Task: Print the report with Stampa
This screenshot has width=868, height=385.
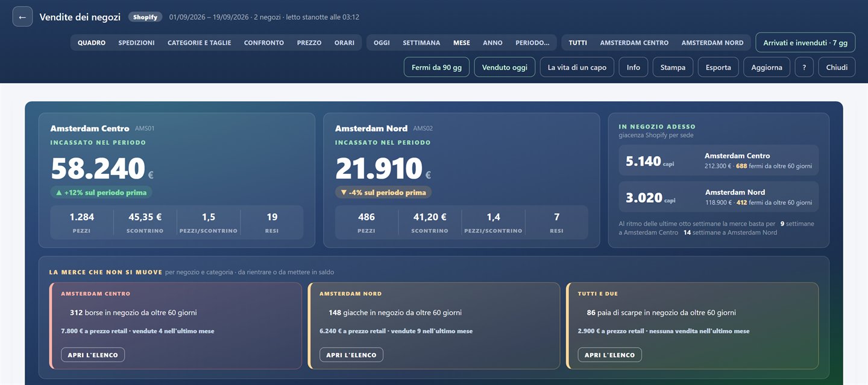Action: pos(673,67)
